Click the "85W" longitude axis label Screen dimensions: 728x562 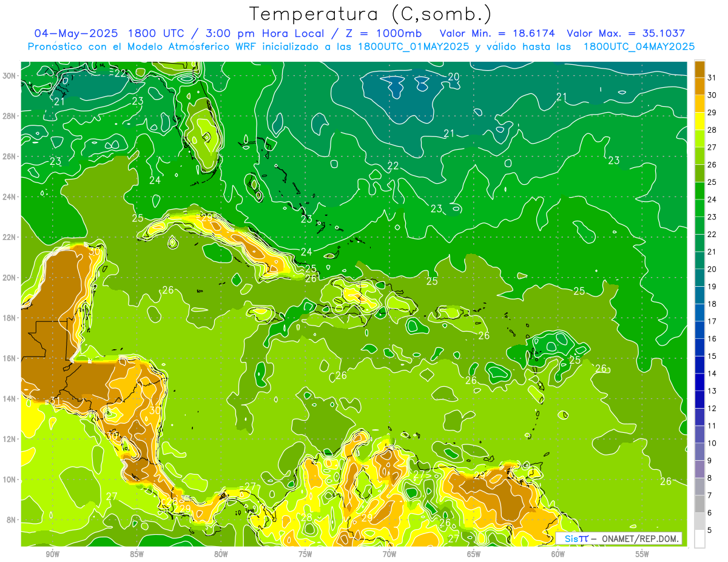point(136,554)
